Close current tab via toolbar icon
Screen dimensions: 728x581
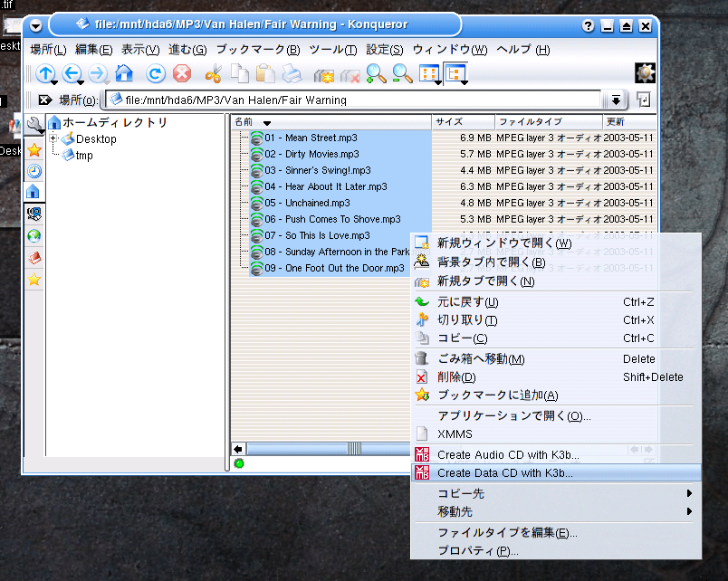350,74
